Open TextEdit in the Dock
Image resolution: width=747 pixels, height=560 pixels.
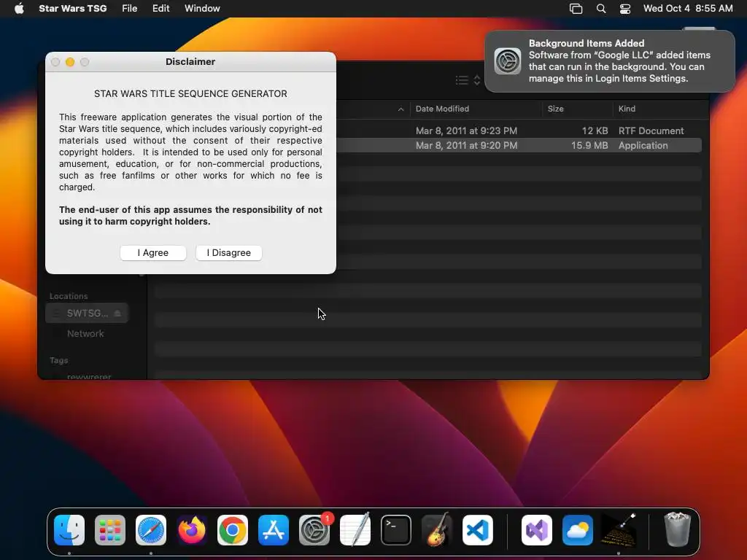tap(355, 530)
